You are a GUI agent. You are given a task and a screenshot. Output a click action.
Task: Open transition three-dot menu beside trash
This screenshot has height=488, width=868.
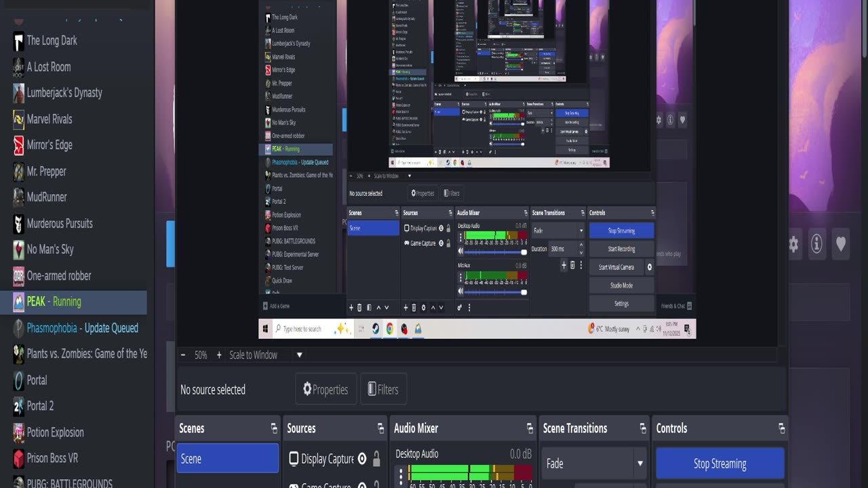(581, 266)
